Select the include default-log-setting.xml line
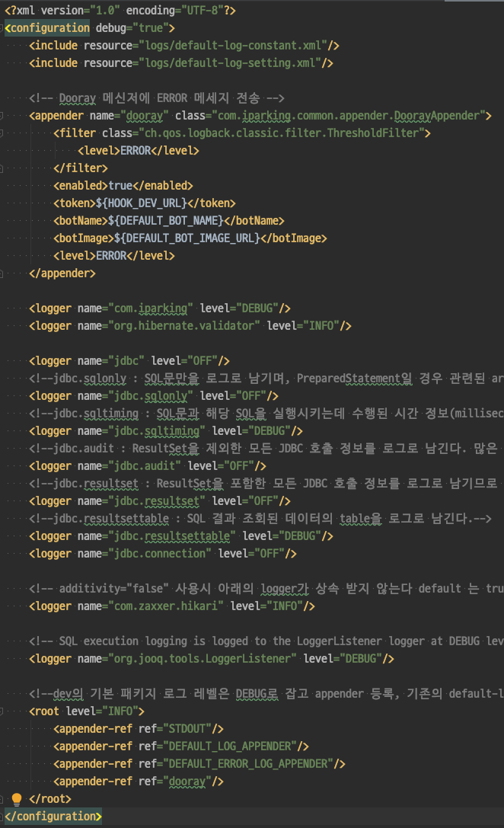 (x=181, y=62)
